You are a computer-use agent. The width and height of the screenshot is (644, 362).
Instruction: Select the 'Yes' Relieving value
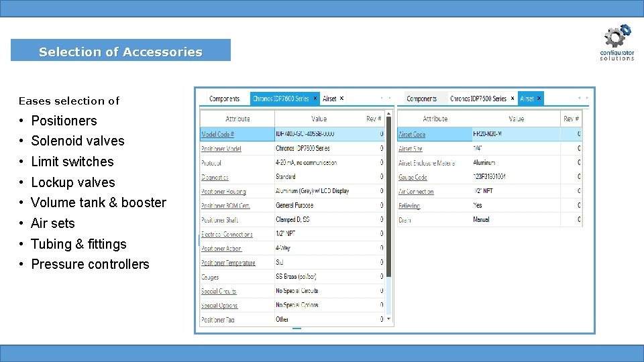[x=478, y=205]
